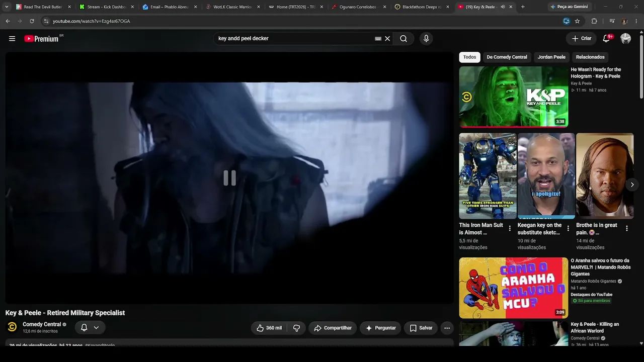Open the Hologram Key & Peele thumbnail
This screenshot has height=362, width=644.
click(x=513, y=97)
